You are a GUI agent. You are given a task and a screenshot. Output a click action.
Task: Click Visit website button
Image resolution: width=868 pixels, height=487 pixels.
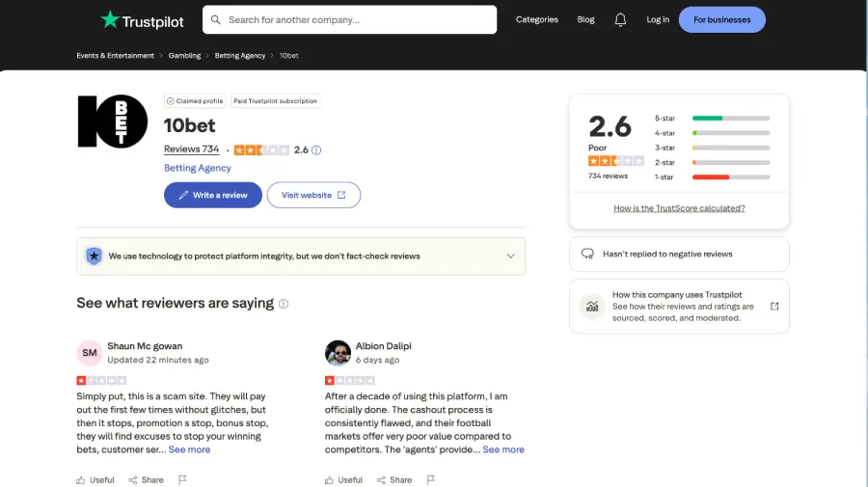point(313,195)
